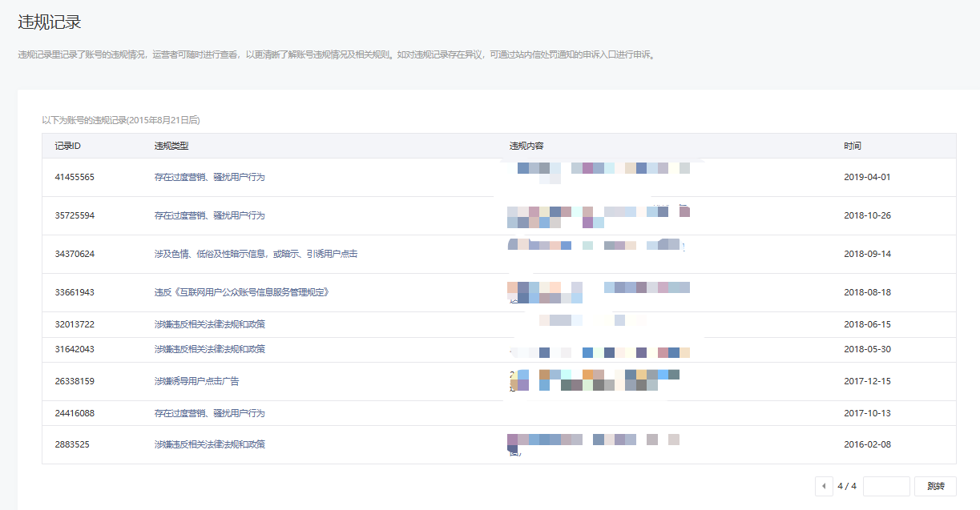Open the 违反《互联网用户公众账号信息服务管理规定》 link
980x510 pixels.
pos(242,292)
